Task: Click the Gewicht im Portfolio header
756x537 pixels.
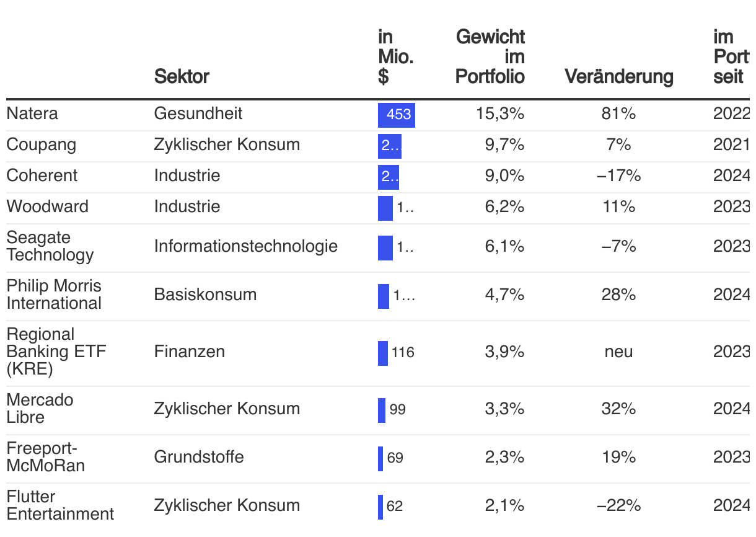Action: coord(490,56)
